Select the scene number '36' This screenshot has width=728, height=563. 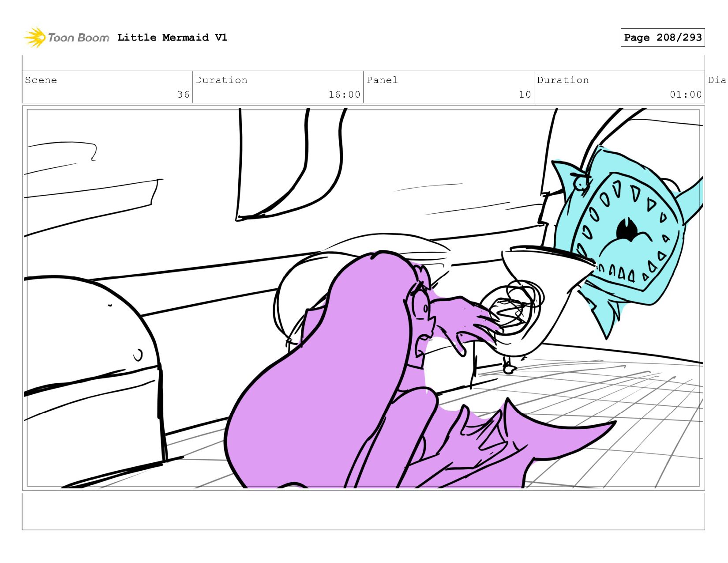click(x=184, y=94)
